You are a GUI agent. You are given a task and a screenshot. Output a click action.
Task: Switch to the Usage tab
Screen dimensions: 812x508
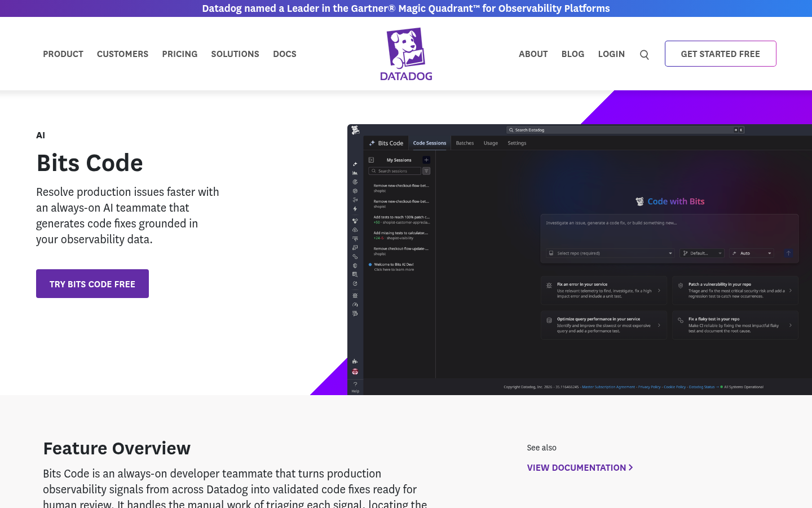(491, 143)
